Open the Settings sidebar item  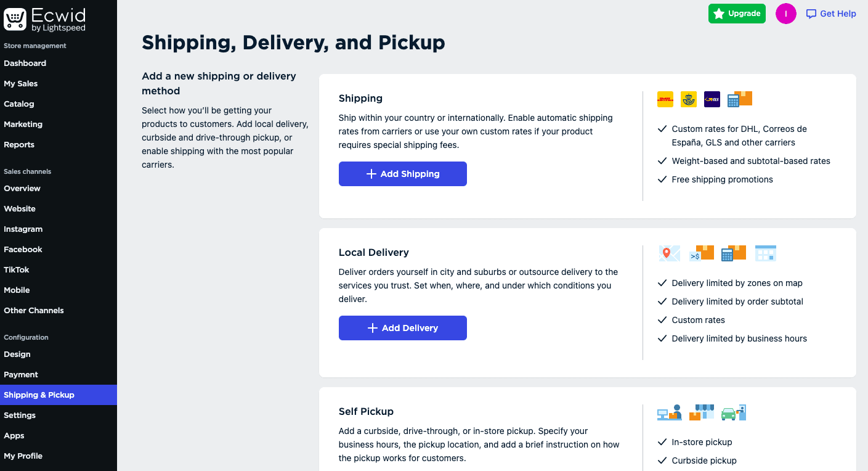click(x=20, y=415)
